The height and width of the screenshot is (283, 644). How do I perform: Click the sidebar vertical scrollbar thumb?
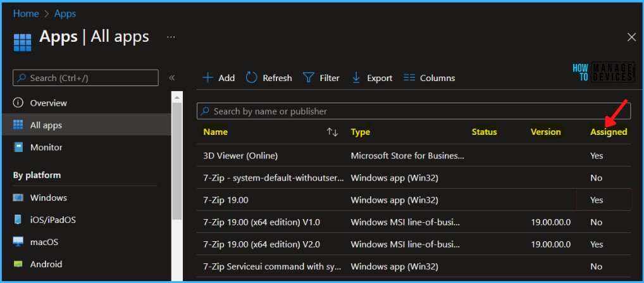[x=176, y=161]
